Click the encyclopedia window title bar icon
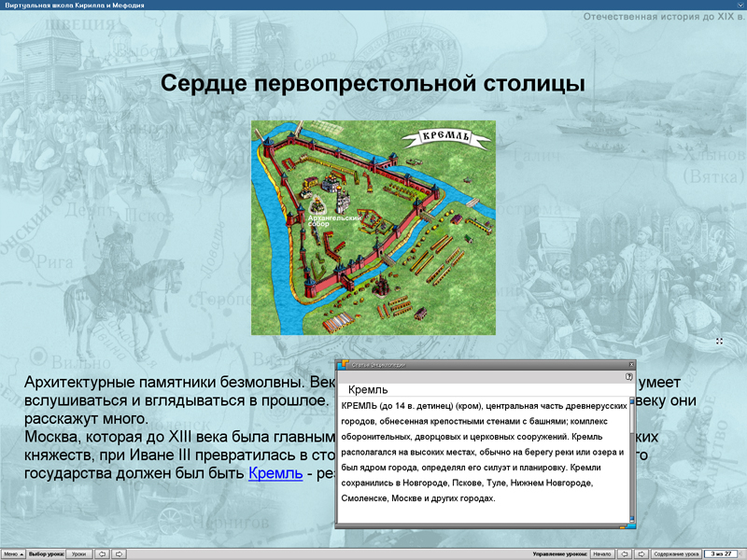747x560 pixels. point(344,364)
